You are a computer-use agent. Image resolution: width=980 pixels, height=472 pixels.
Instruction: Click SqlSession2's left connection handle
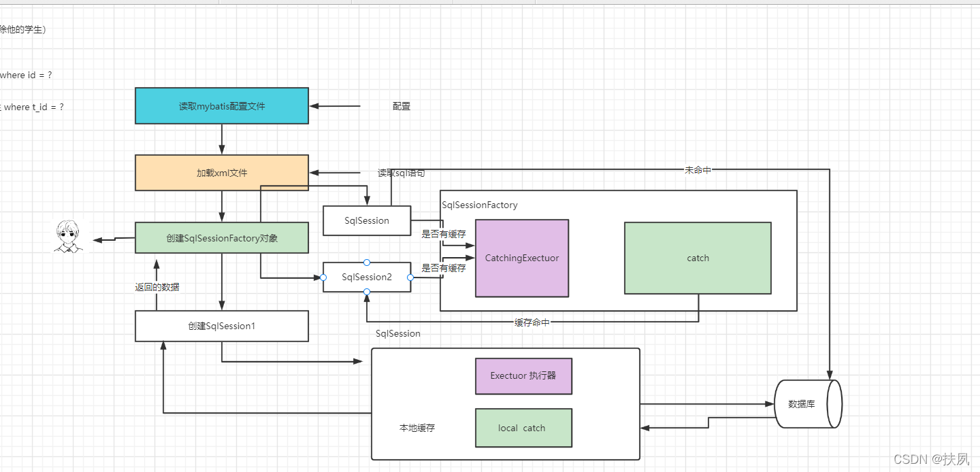(323, 277)
